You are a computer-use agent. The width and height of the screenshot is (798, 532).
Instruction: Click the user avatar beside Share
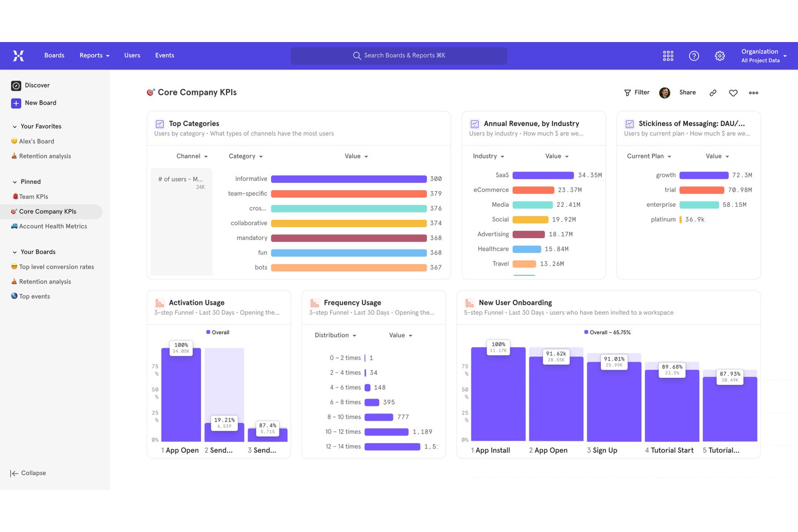(x=665, y=93)
